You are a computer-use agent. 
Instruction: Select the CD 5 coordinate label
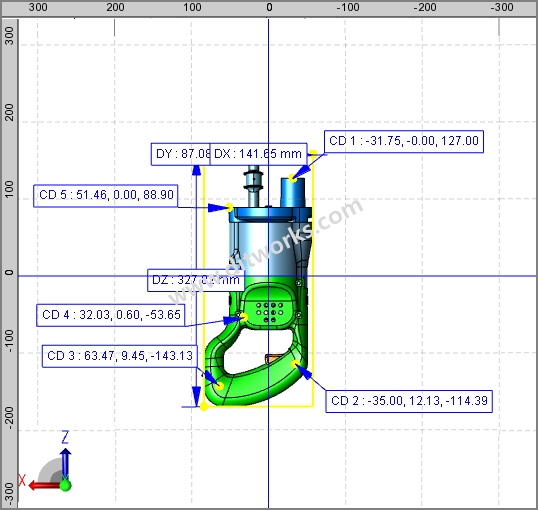[106, 196]
